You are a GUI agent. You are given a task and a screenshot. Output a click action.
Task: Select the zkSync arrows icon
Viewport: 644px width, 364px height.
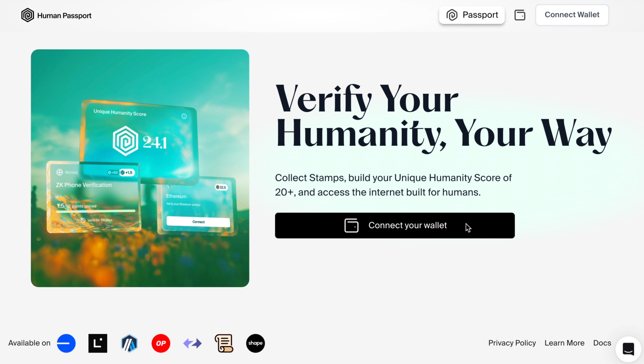pos(192,343)
